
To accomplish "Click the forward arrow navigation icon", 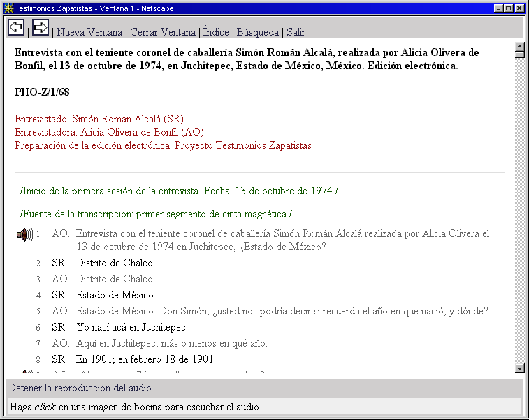I will [x=41, y=27].
